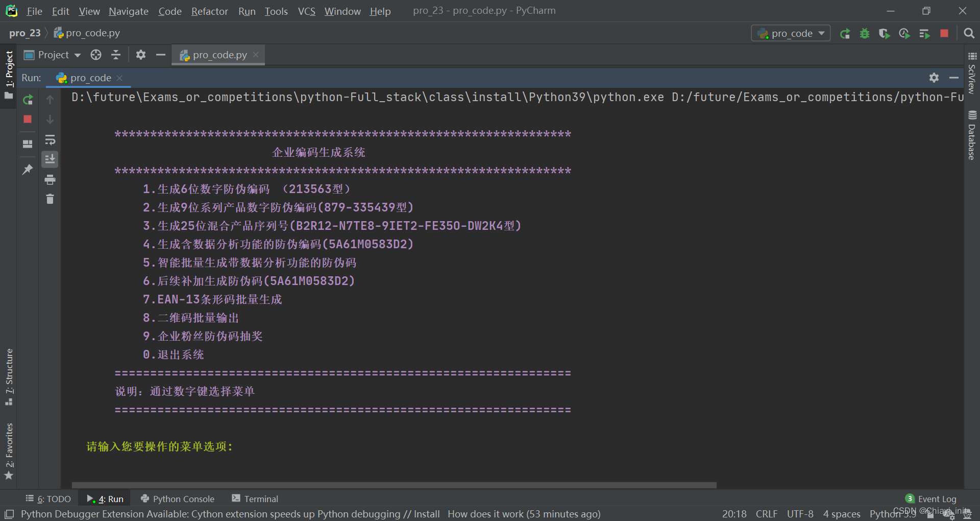
Task: Open the File menu
Action: pyautogui.click(x=34, y=11)
